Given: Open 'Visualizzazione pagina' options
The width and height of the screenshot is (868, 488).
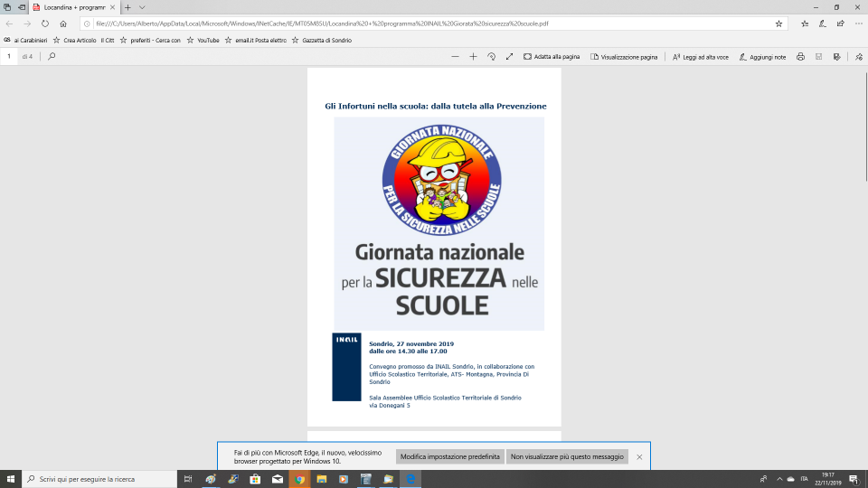Looking at the screenshot, I should (x=624, y=56).
